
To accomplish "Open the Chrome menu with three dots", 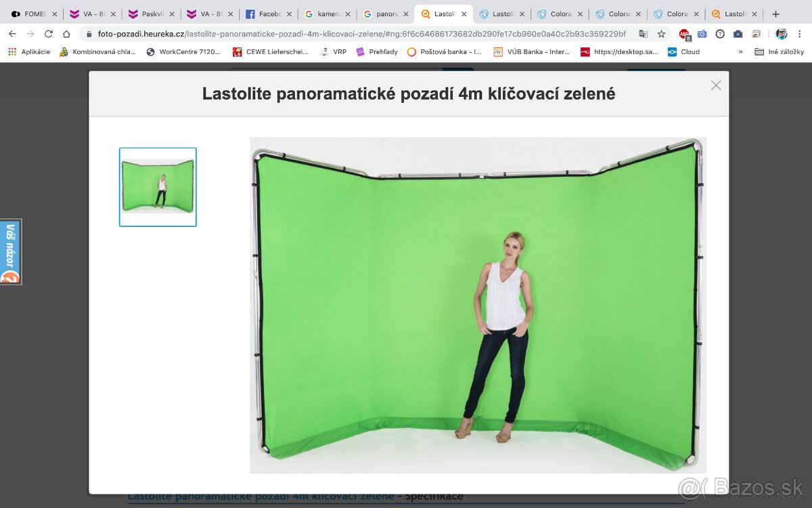I will click(800, 34).
